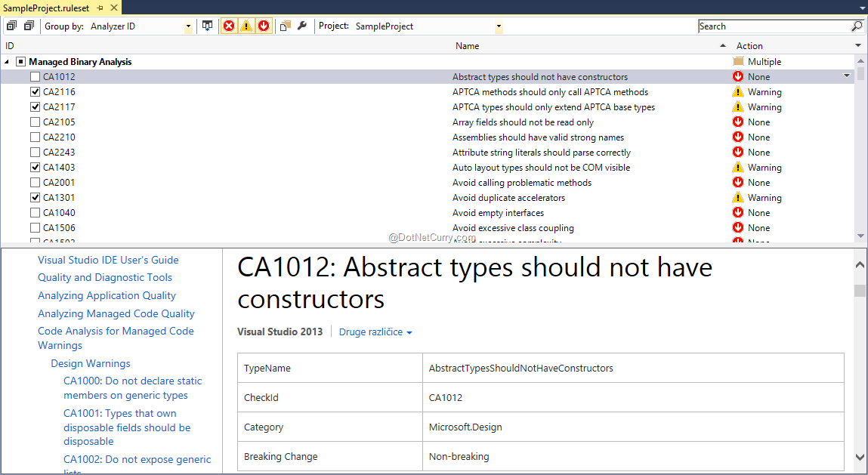The width and height of the screenshot is (868, 475).
Task: Enable the CA2001 rule checkbox
Action: [x=35, y=182]
